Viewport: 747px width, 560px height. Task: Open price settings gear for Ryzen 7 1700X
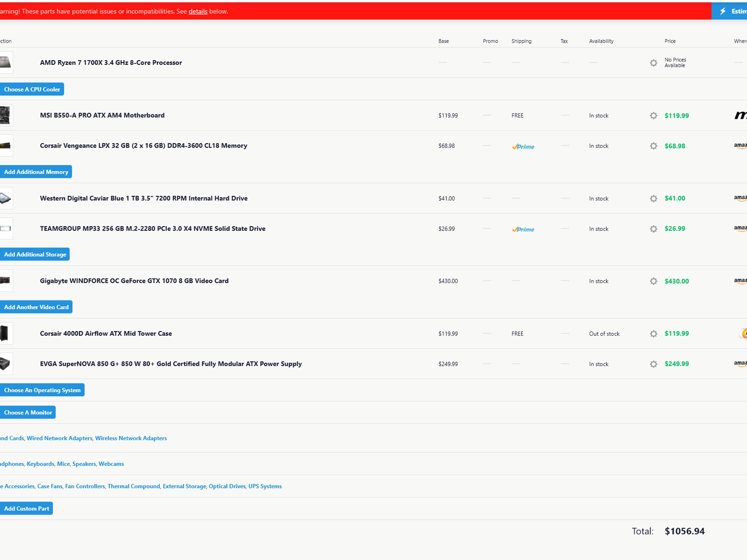(653, 63)
